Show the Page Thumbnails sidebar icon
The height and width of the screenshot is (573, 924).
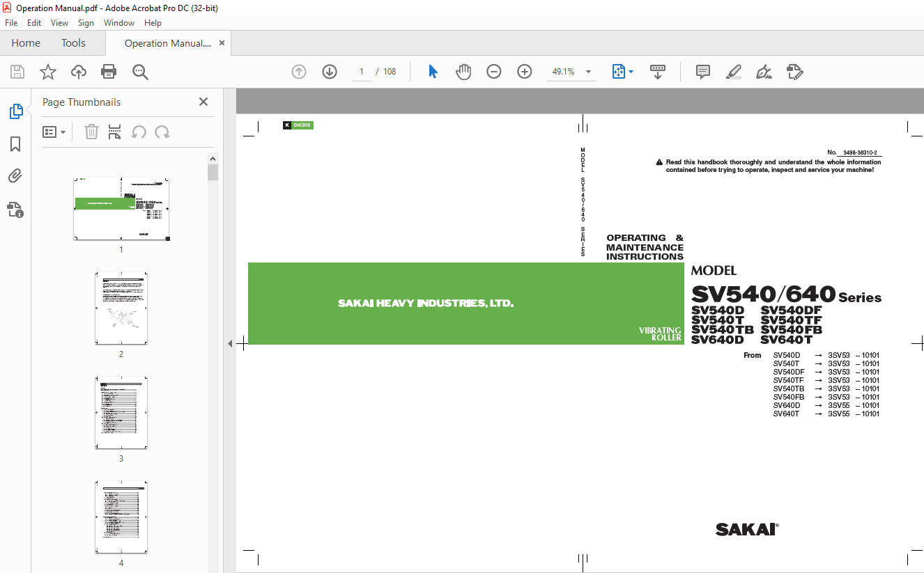(15, 111)
